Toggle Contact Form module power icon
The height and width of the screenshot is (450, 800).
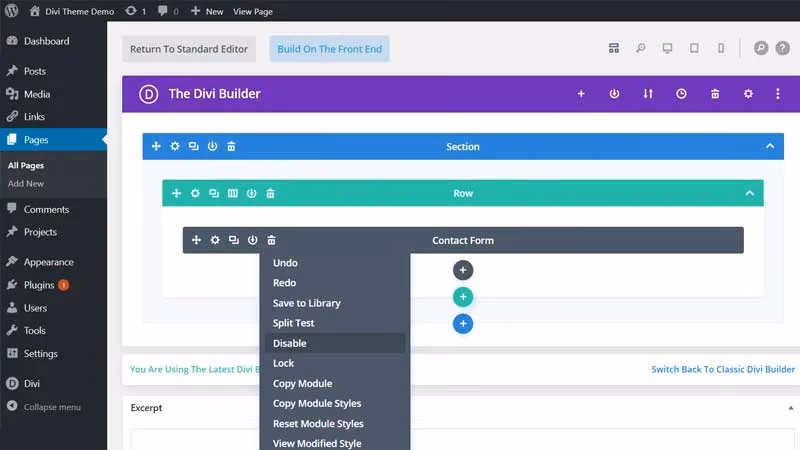253,240
